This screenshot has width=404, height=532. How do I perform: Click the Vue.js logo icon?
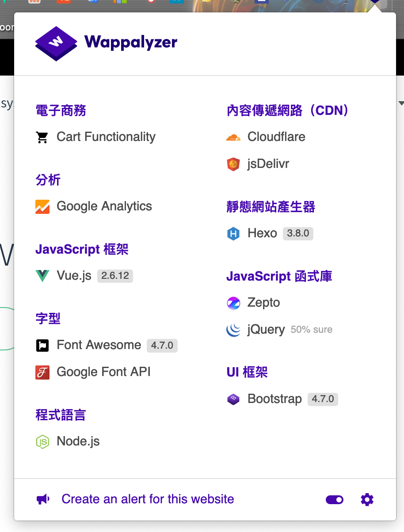coord(42,276)
